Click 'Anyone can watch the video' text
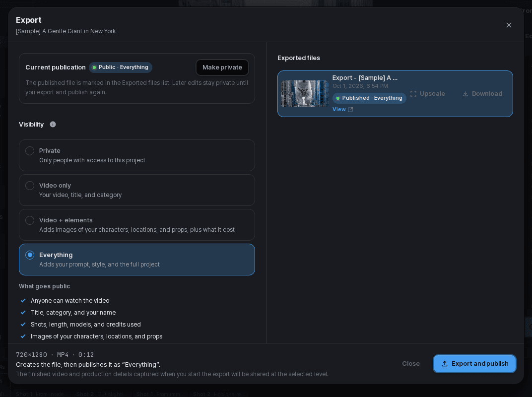This screenshot has height=397, width=532. point(70,301)
